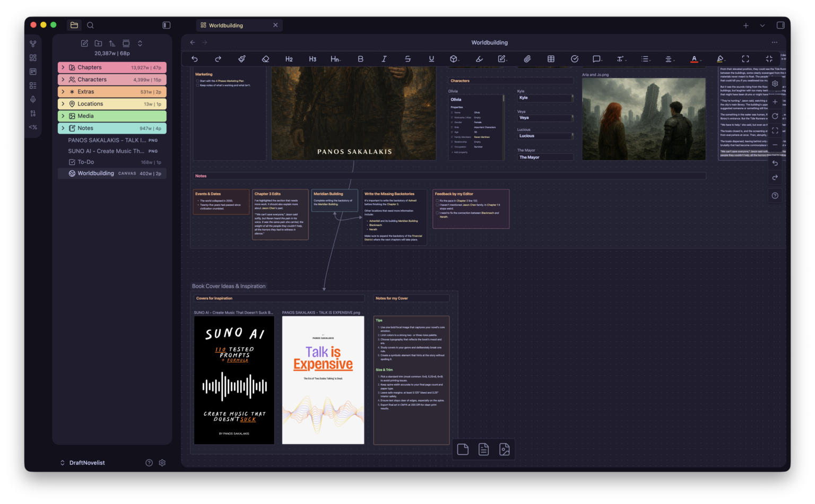
Task: Click the Undo arrow in the editor toolbar
Action: [x=194, y=59]
